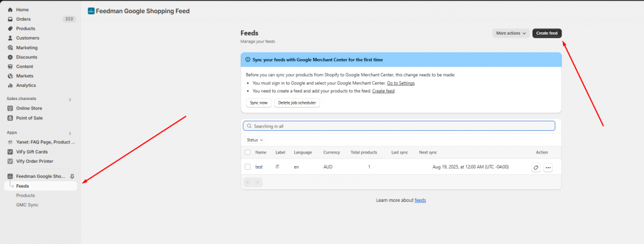Click the Home icon in the sidebar
The height and width of the screenshot is (244, 644).
click(10, 9)
